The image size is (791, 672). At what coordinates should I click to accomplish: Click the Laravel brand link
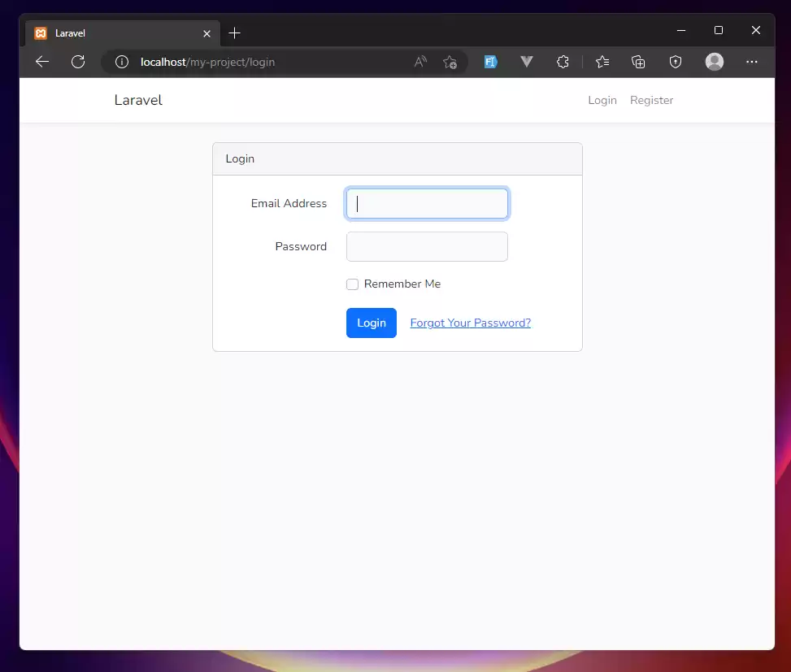137,100
